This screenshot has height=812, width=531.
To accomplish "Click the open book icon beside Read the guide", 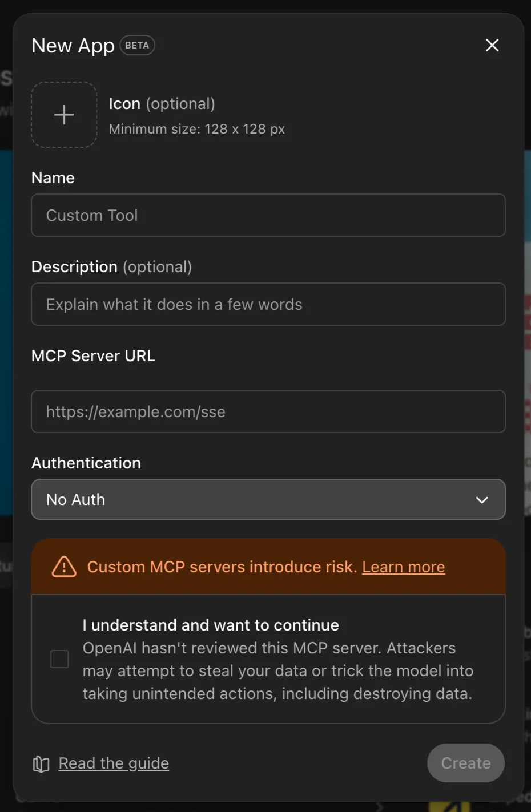I will [x=41, y=763].
